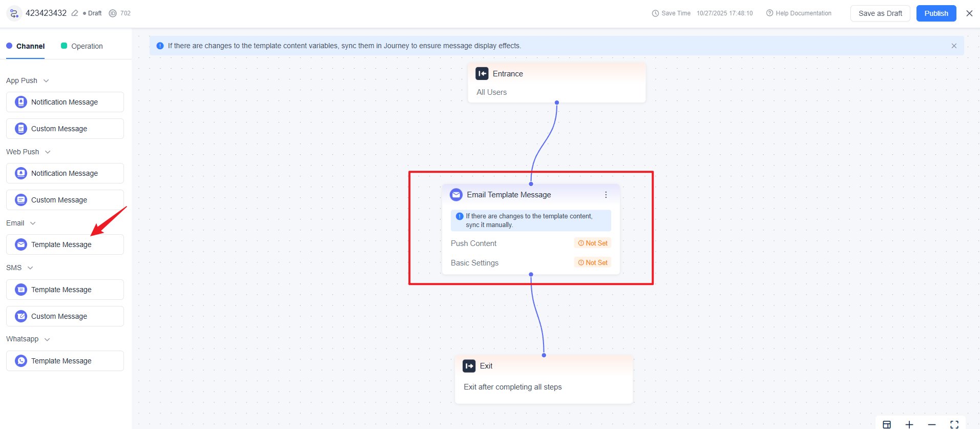Viewport: 980px width, 429px height.
Task: Collapse the SMS section
Action: tap(30, 268)
